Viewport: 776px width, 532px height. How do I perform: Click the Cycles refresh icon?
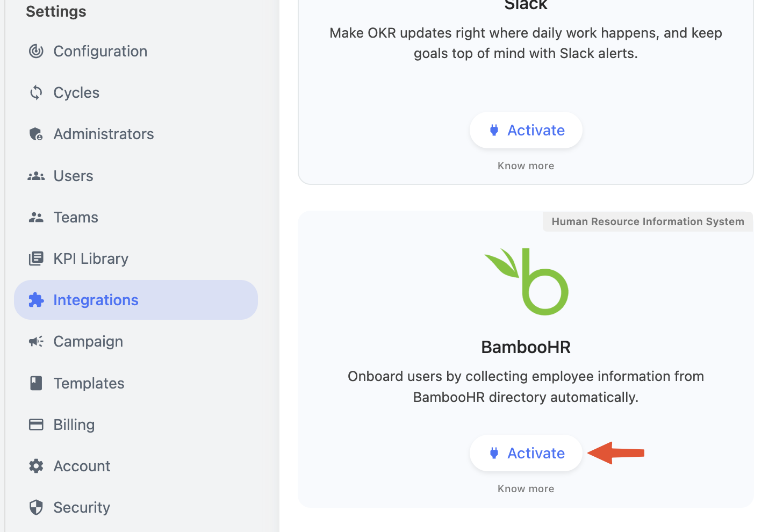pyautogui.click(x=36, y=92)
